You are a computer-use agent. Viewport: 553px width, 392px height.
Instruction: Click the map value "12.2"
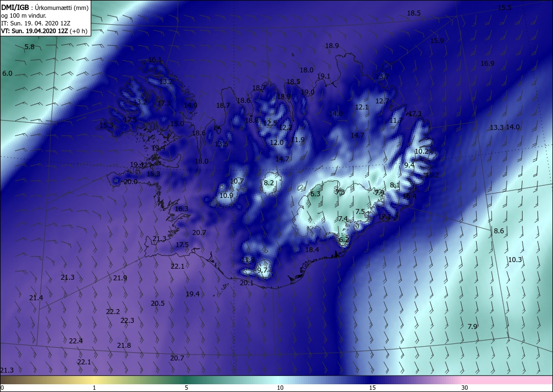point(285,127)
